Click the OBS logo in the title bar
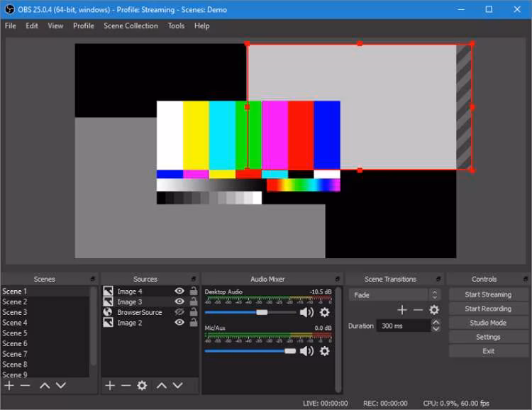This screenshot has width=532, height=410. pos(9,9)
